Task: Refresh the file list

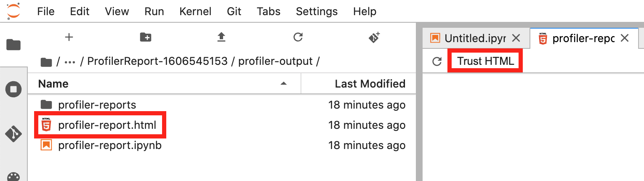Action: click(298, 37)
